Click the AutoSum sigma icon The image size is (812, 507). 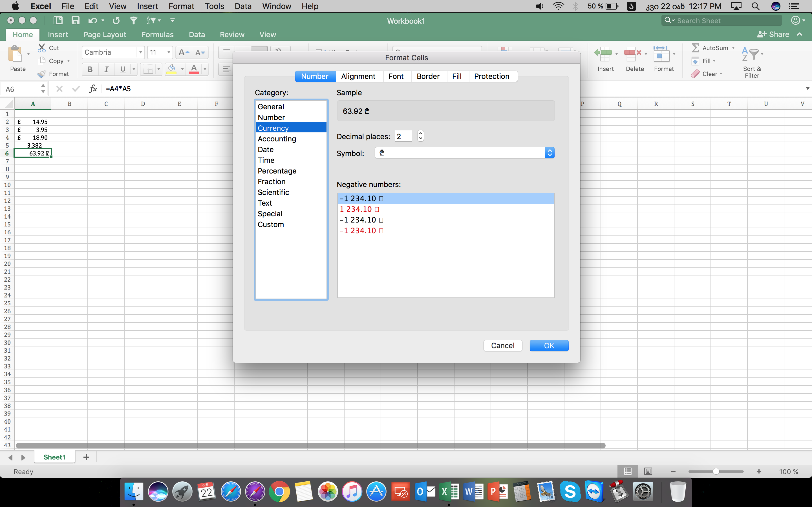[x=695, y=48]
